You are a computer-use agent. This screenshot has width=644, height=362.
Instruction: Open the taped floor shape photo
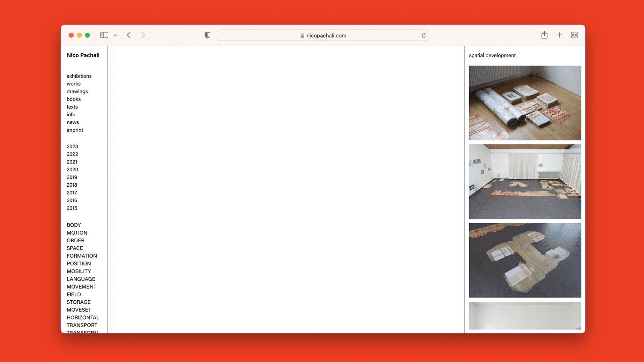(525, 260)
